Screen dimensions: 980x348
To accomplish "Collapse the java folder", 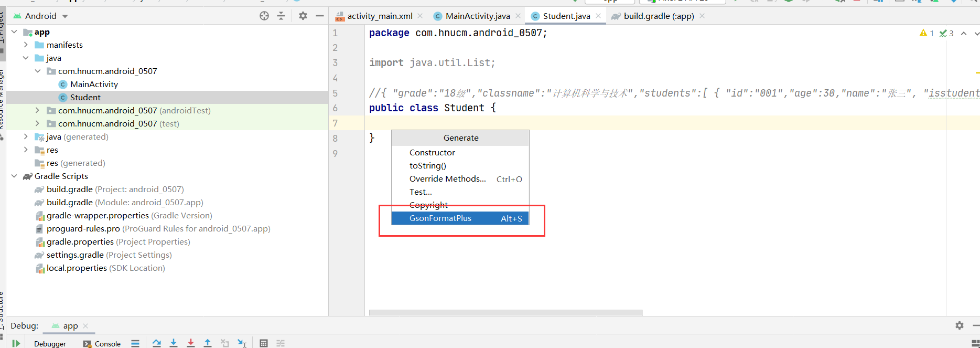I will (26, 58).
